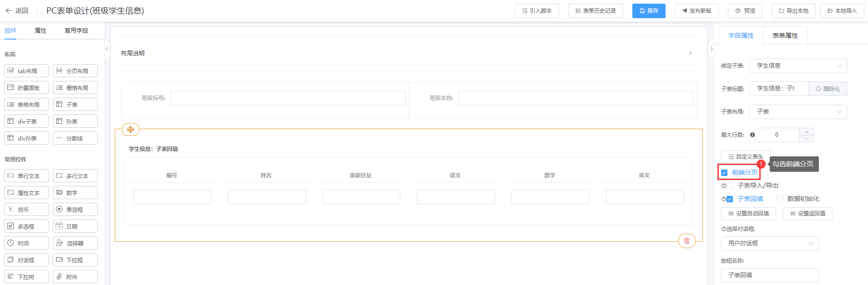Add a 单选框 control
This screenshot has width=868, height=285.
75,210
